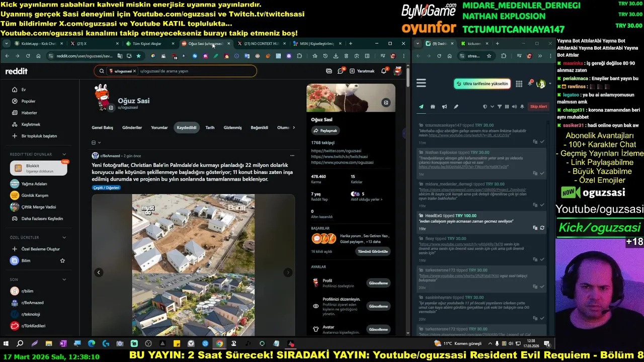The image size is (644, 362).
Task: Switch to Beğenildi tab
Action: point(260,128)
